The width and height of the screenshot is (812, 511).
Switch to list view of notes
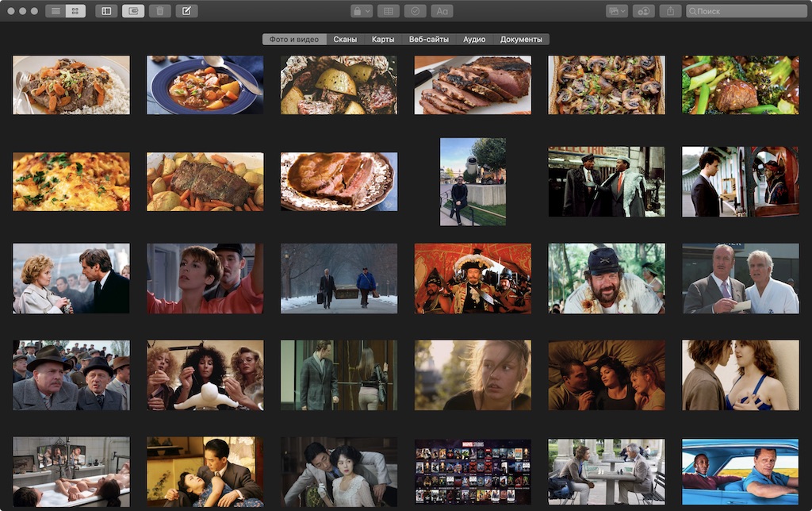[56, 11]
